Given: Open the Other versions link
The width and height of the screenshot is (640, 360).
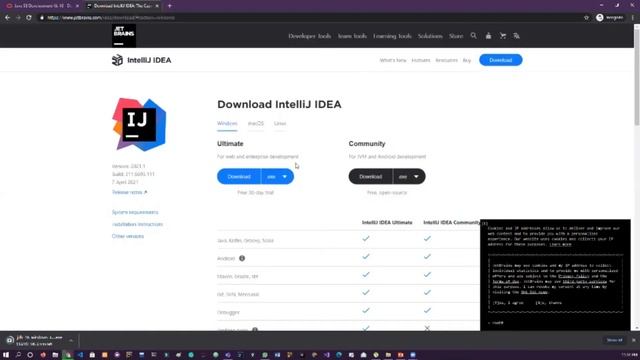Looking at the screenshot, I should pos(128,236).
